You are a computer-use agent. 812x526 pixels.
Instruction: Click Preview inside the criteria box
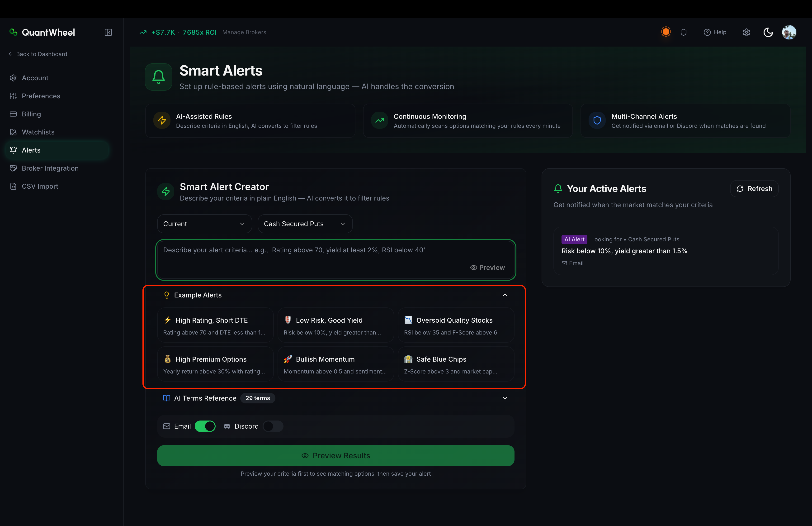click(x=487, y=268)
